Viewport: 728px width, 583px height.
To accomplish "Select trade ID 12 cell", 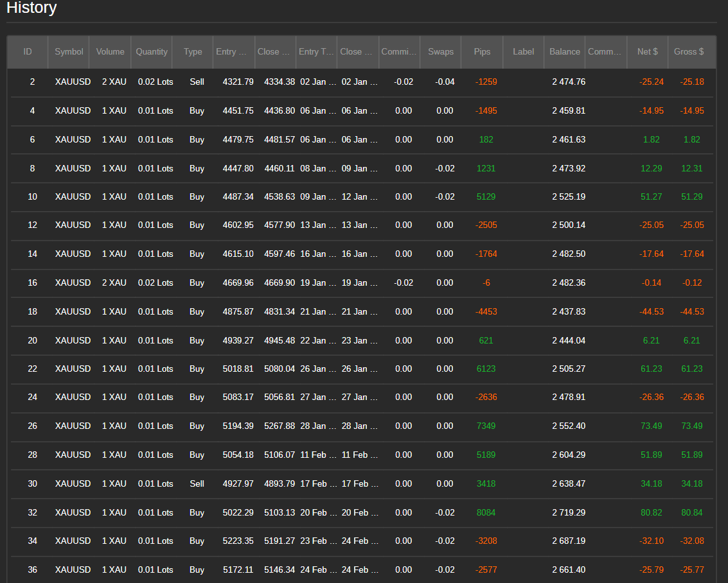I will [x=32, y=225].
